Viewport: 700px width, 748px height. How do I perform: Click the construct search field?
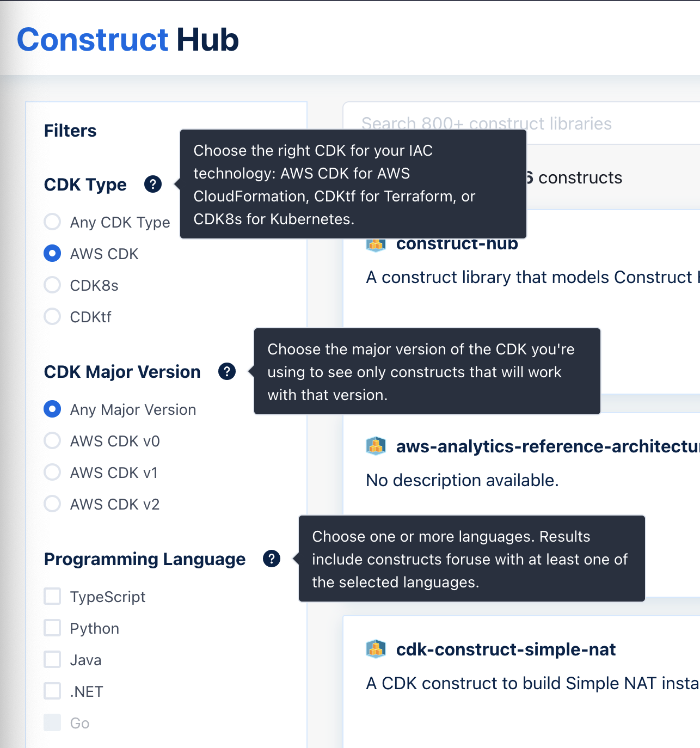tap(488, 124)
